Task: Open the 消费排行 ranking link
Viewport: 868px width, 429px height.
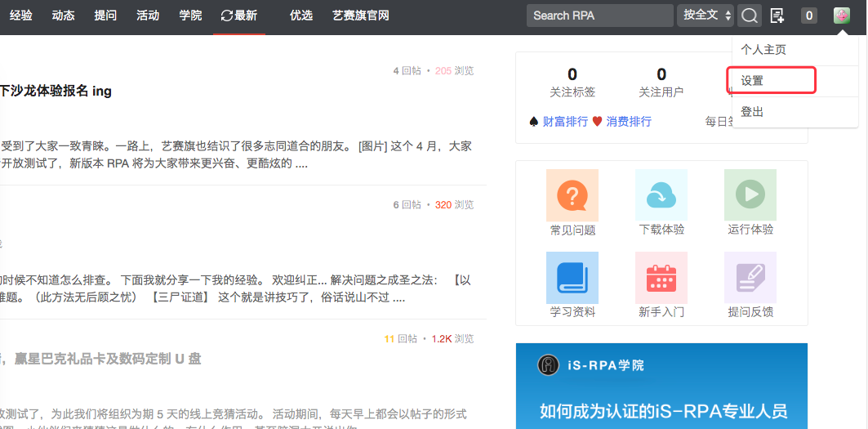Action: point(628,122)
